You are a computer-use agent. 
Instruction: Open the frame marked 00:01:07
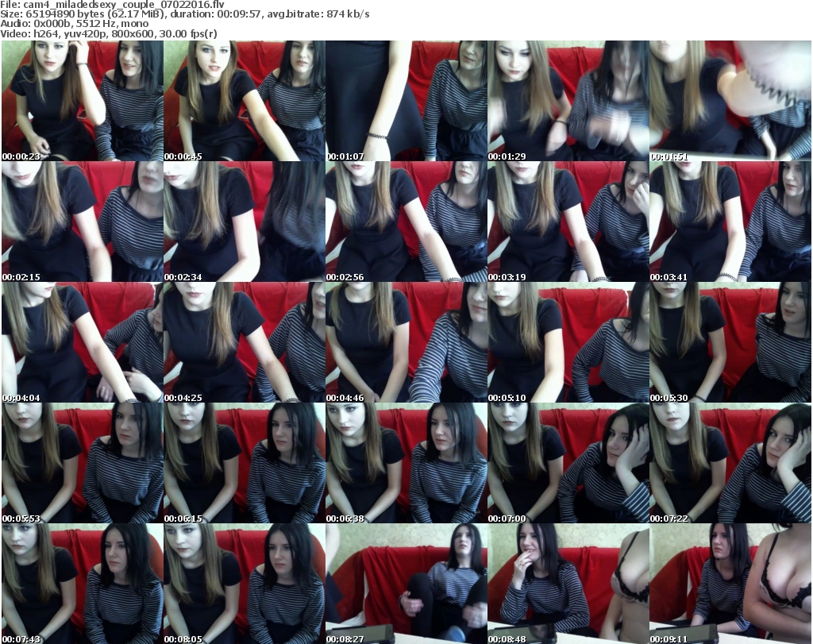pos(406,101)
